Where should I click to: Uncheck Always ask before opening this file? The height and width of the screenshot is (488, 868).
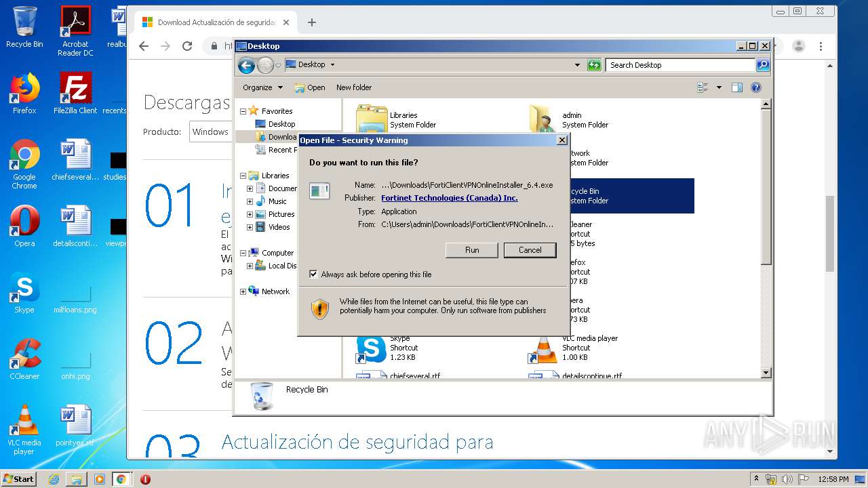click(x=313, y=274)
